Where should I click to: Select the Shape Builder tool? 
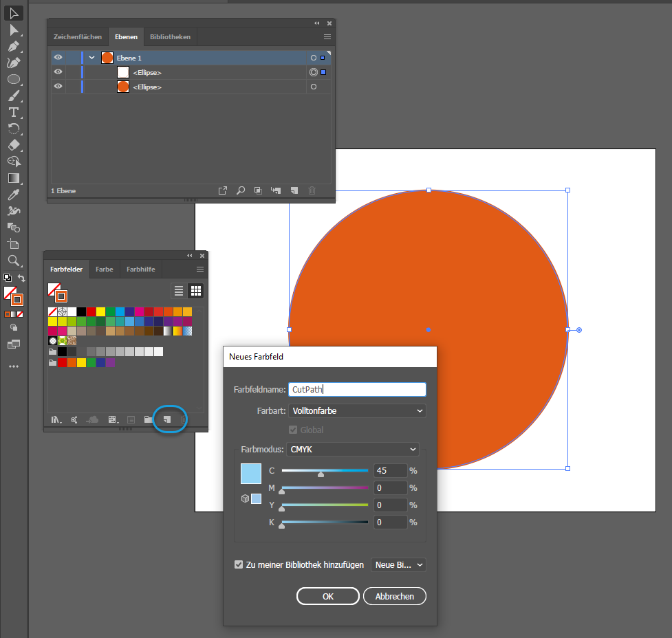coord(14,162)
